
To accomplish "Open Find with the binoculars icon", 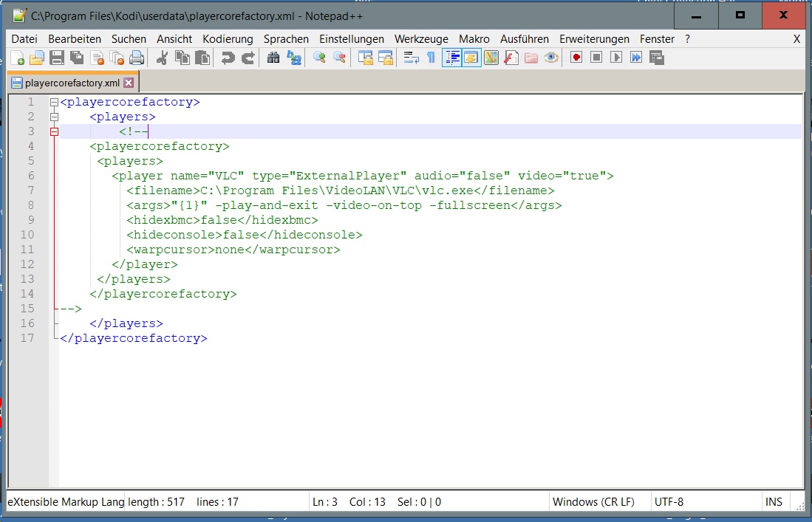I will point(273,58).
